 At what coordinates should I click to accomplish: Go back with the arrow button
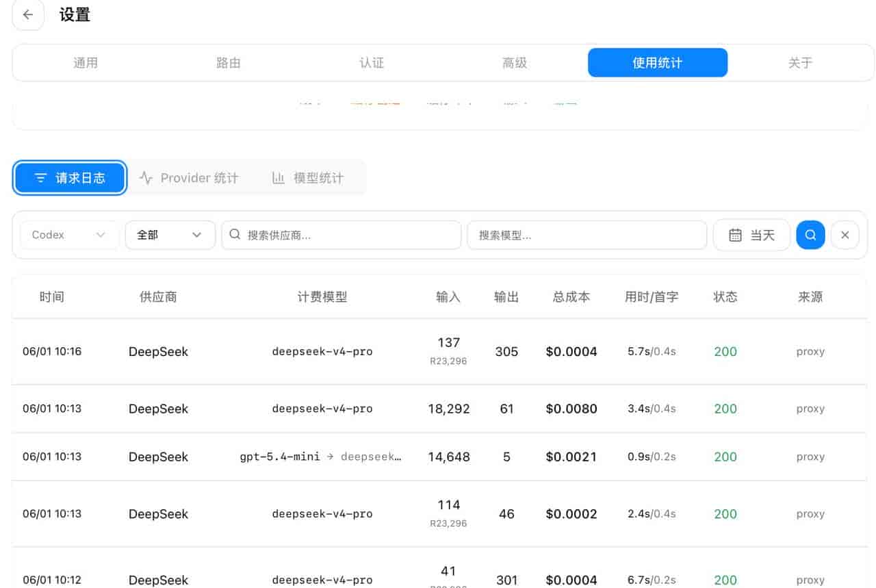click(x=28, y=15)
